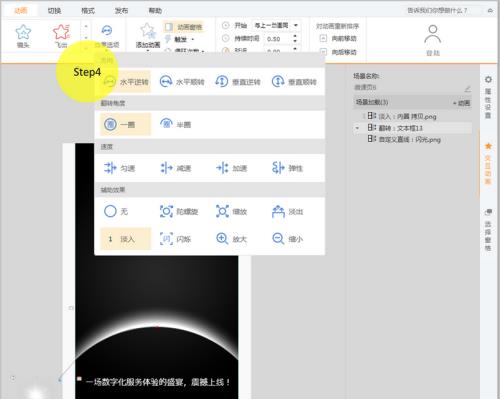
Task: Select 陀螺旋 spin auxiliary effect
Action: (x=179, y=211)
